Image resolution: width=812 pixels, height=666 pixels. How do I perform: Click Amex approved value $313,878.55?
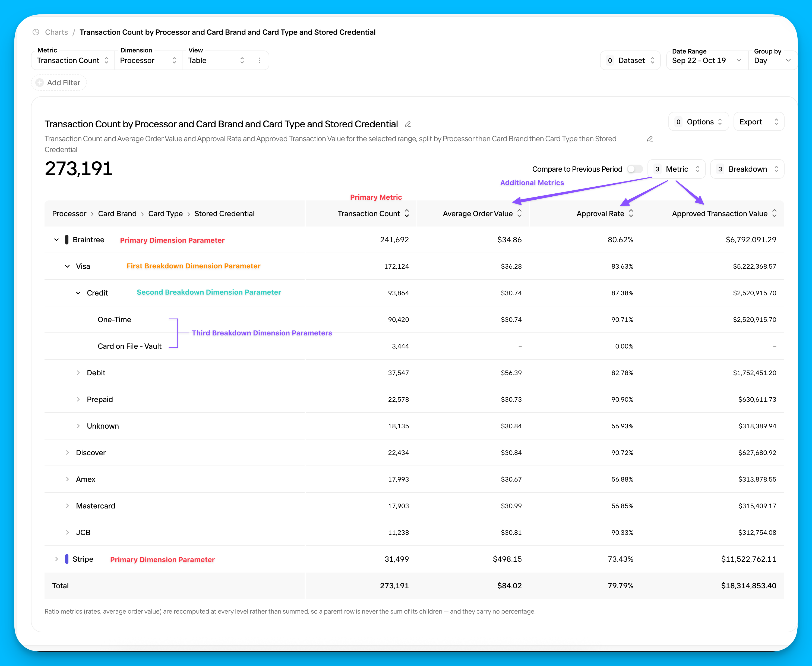coord(757,479)
